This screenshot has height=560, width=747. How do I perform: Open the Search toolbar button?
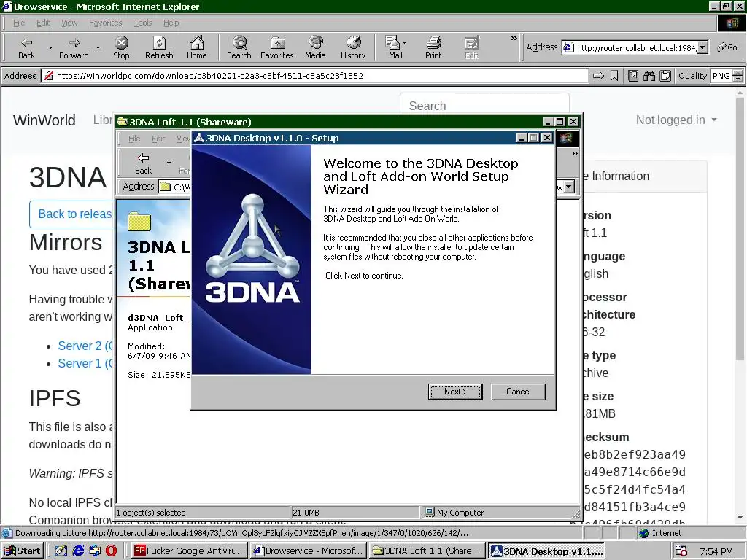pyautogui.click(x=239, y=47)
